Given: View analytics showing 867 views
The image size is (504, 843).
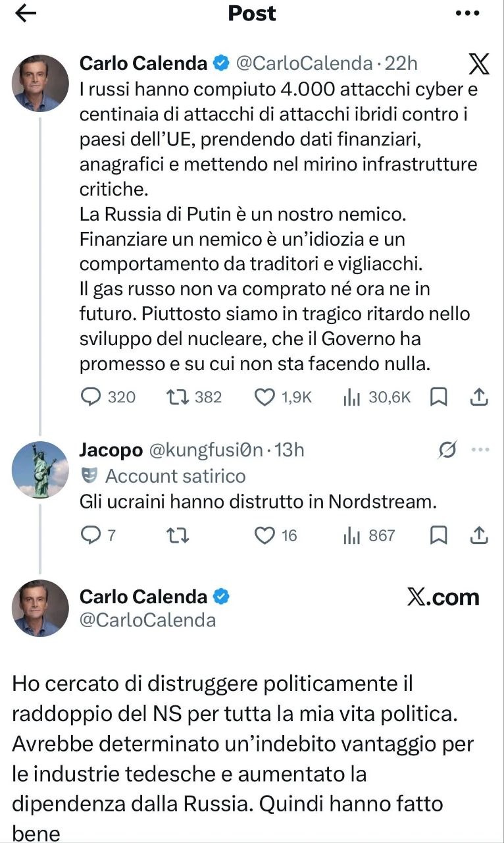Looking at the screenshot, I should tap(350, 535).
